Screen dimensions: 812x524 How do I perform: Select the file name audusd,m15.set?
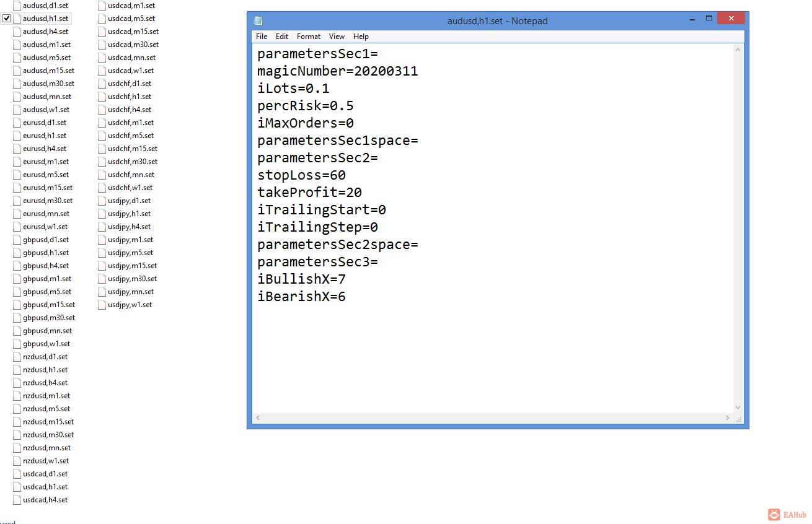(48, 71)
